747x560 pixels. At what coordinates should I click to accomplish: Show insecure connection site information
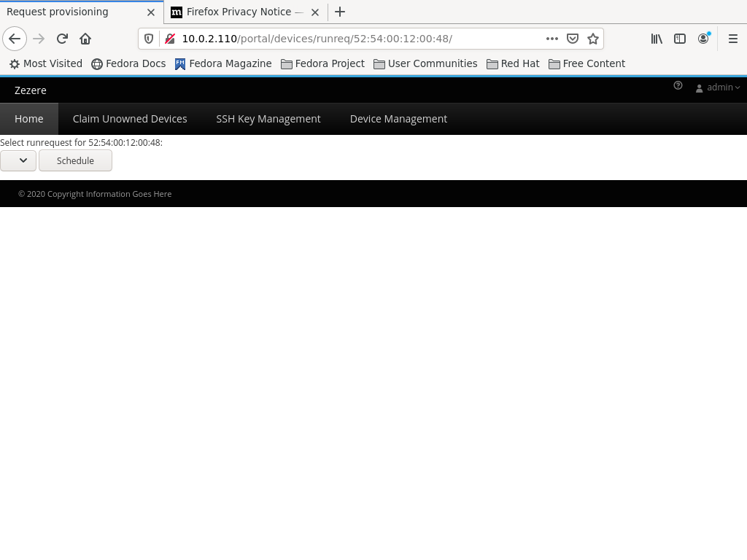pos(170,39)
